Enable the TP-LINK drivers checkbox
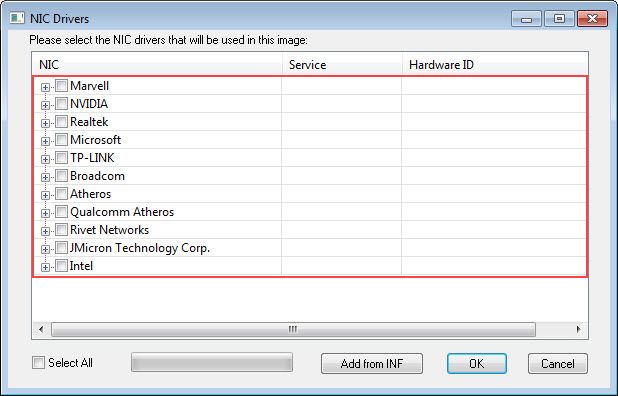This screenshot has width=618, height=396. pos(61,158)
